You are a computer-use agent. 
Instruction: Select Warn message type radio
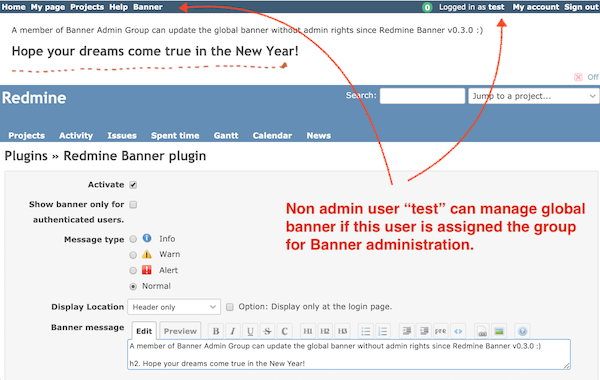(x=133, y=255)
